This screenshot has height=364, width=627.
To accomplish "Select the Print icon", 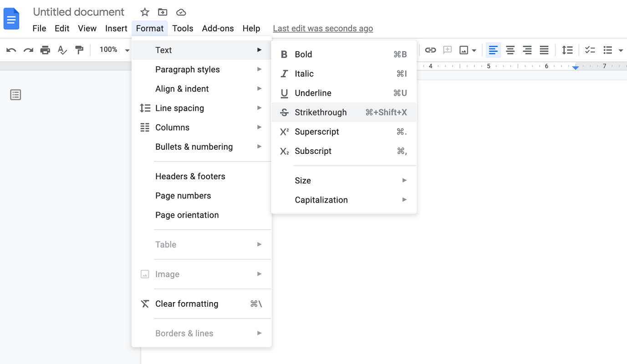I will click(45, 50).
